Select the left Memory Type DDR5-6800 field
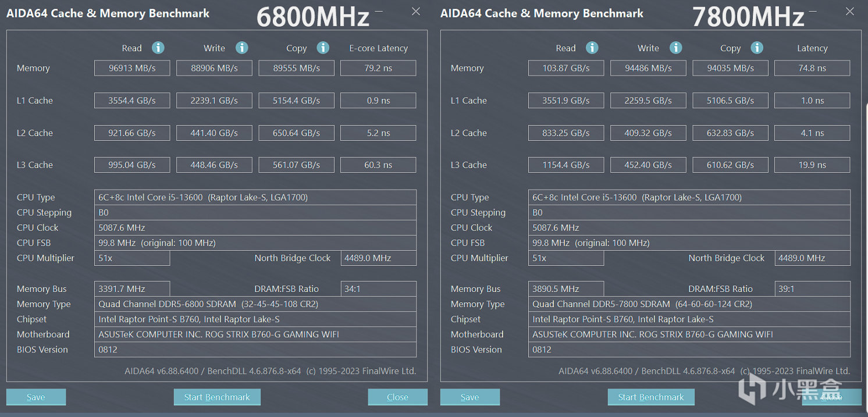The height and width of the screenshot is (417, 868). pyautogui.click(x=255, y=304)
